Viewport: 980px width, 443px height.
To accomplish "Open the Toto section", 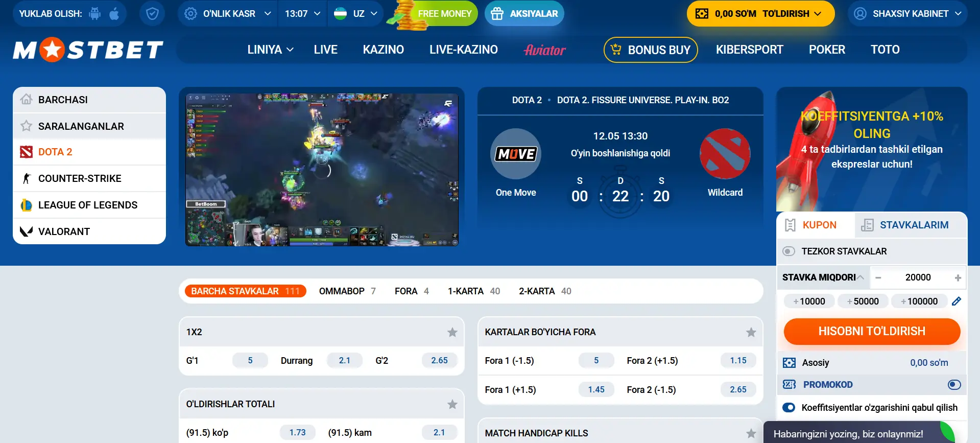I will click(885, 50).
